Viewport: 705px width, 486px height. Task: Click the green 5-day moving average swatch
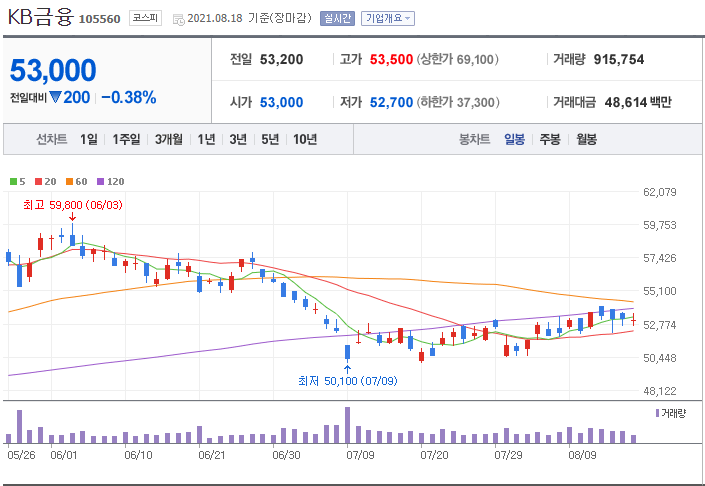click(x=13, y=182)
